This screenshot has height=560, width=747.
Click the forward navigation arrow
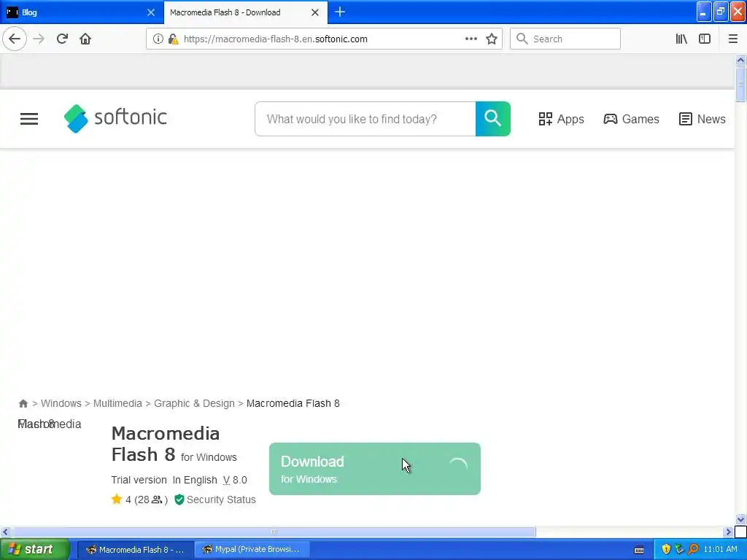tap(39, 39)
